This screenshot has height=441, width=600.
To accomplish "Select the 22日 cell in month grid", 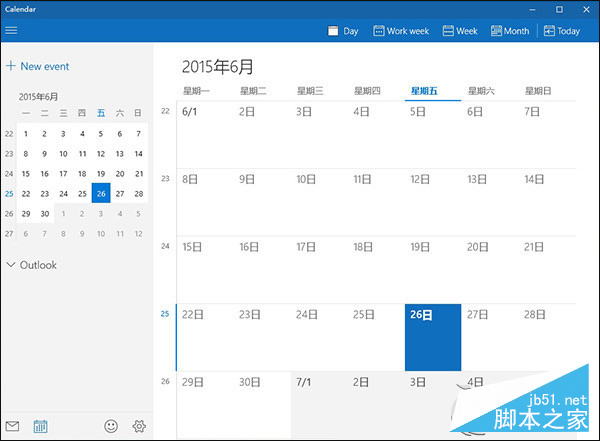I will [x=205, y=338].
